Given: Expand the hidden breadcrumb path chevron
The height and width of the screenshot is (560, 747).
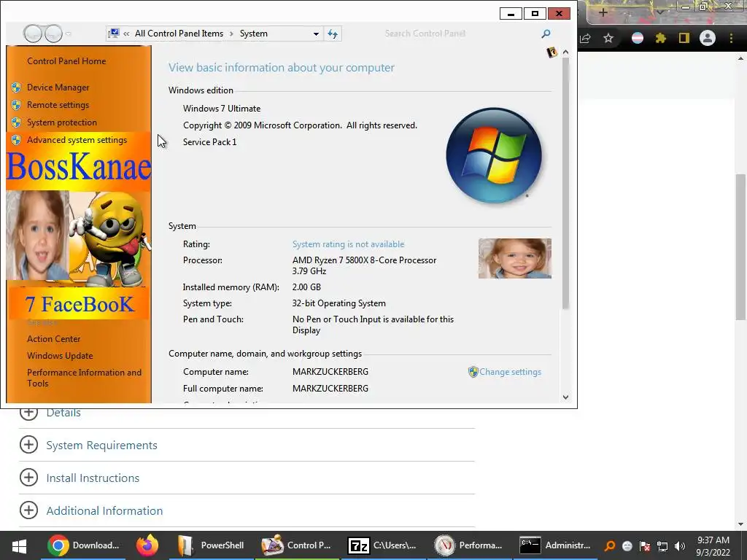Looking at the screenshot, I should [126, 34].
